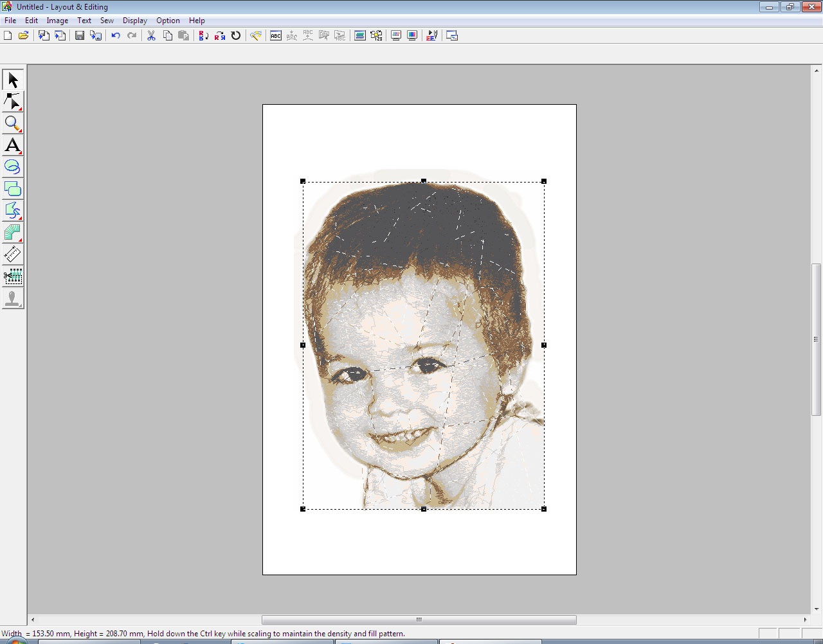Viewport: 823px width, 644px height.
Task: Expand the Option menu
Action: tap(168, 21)
